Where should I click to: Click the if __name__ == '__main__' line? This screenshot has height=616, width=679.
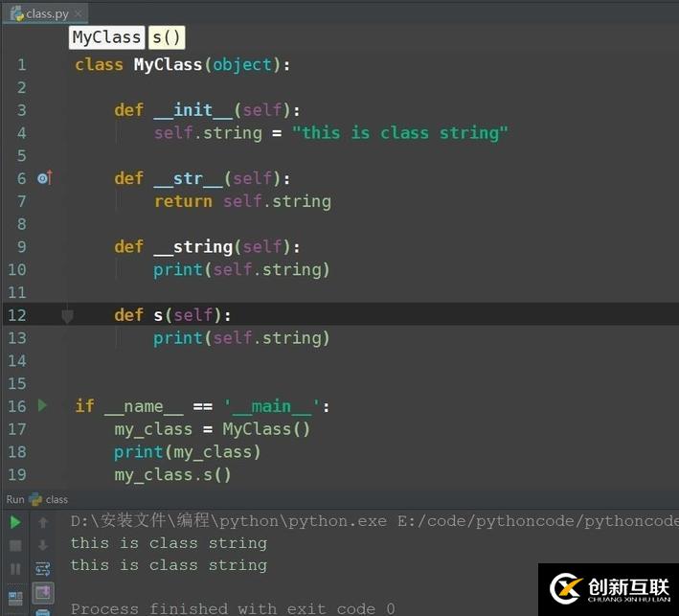[202, 407]
